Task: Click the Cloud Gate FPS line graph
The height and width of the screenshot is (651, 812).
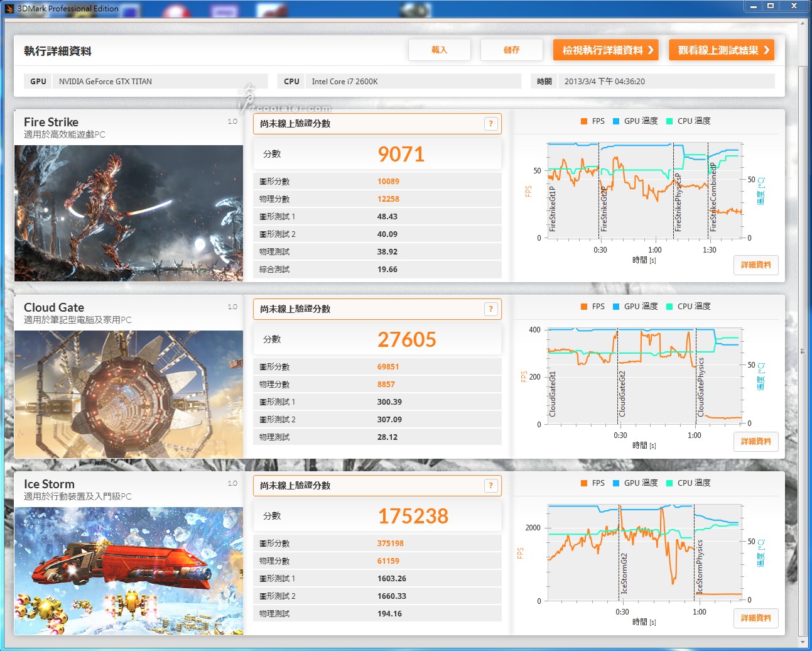Action: click(x=645, y=376)
